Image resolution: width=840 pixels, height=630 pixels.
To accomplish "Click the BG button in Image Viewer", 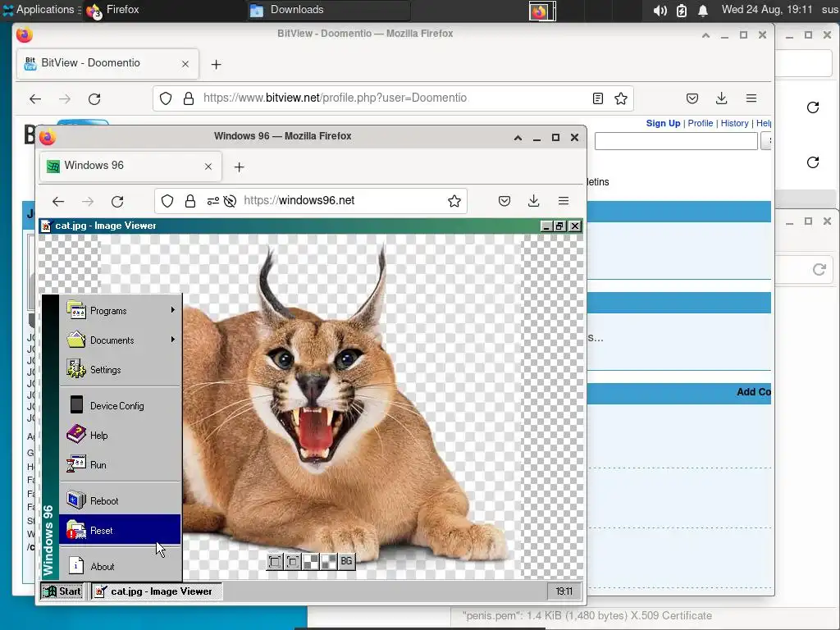I will (347, 561).
